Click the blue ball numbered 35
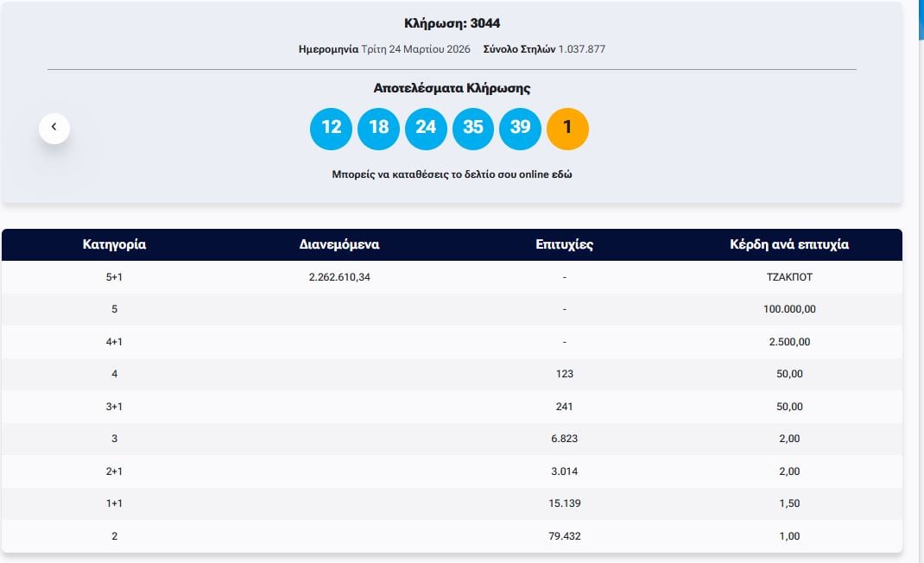 (x=473, y=128)
